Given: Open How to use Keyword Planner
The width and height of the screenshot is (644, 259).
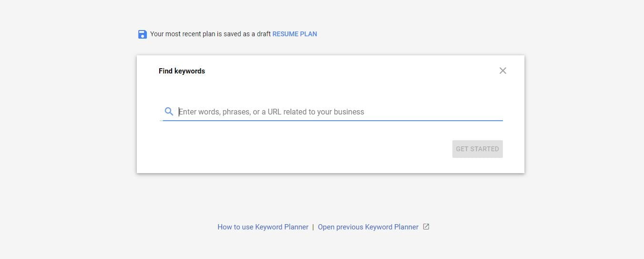Looking at the screenshot, I should 263,227.
